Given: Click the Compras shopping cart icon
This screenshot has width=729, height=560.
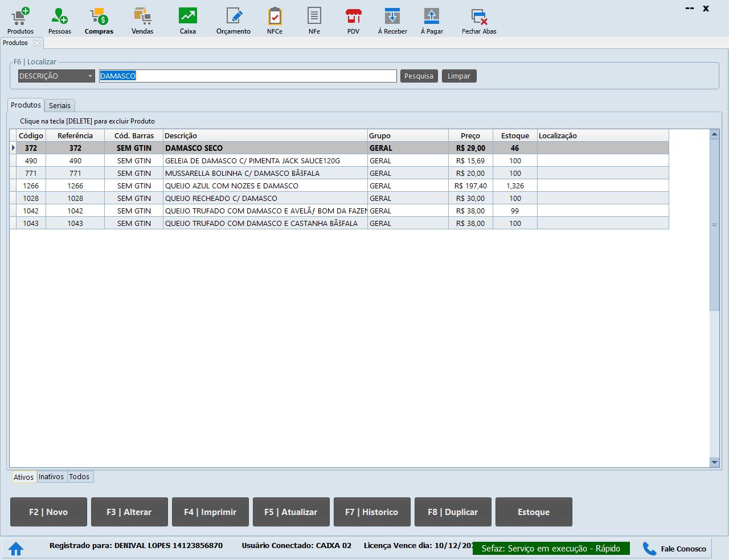Looking at the screenshot, I should pos(99,17).
